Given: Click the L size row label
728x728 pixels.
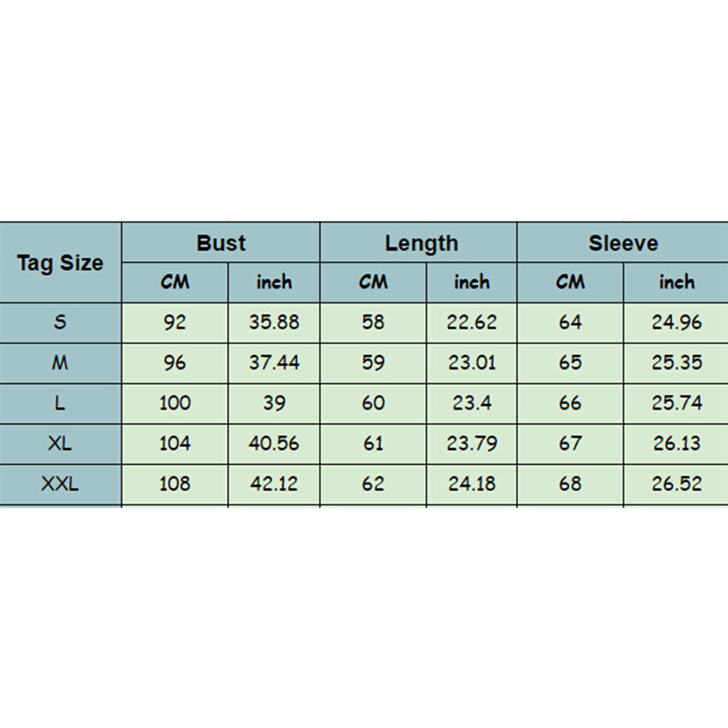Looking at the screenshot, I should (x=60, y=403).
